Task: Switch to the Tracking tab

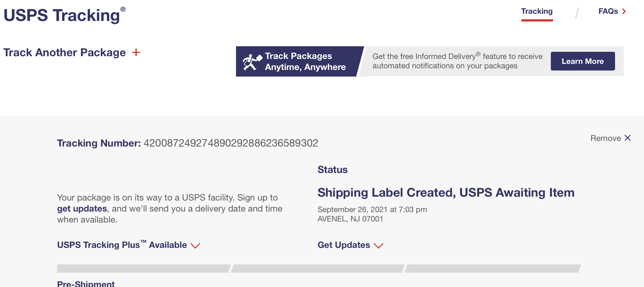Action: click(x=537, y=11)
